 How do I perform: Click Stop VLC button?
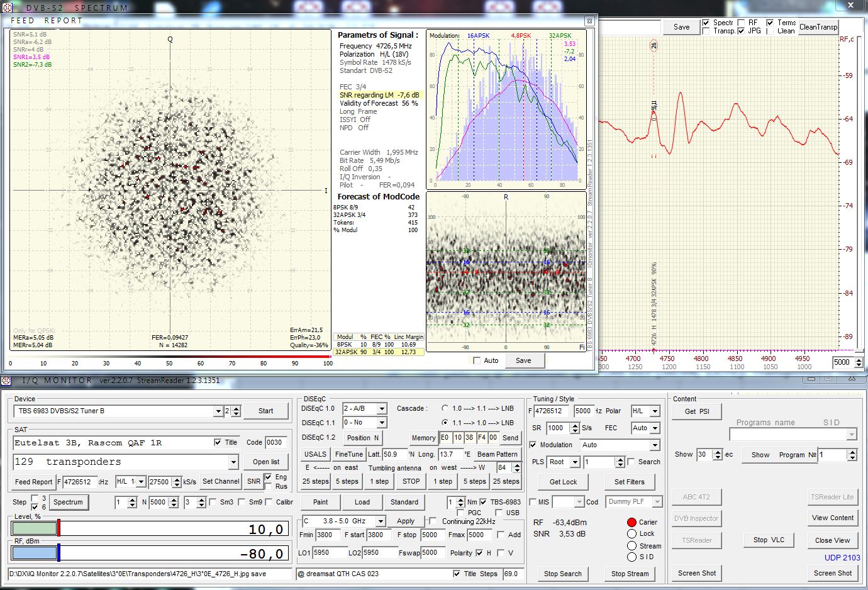(x=769, y=540)
